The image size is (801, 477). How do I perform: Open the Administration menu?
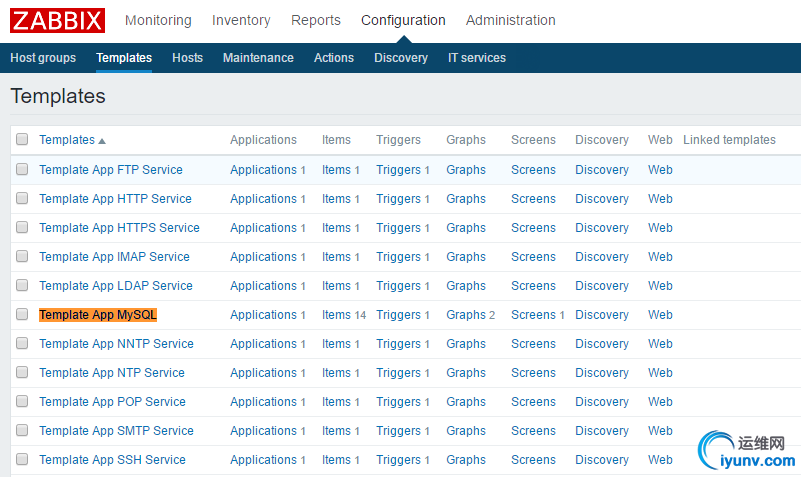click(x=510, y=20)
